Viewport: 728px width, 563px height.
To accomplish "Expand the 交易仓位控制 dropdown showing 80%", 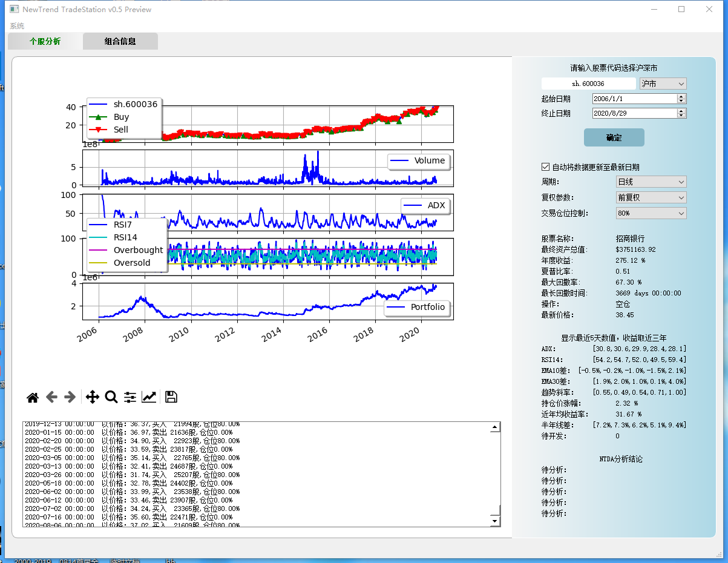I will click(651, 213).
